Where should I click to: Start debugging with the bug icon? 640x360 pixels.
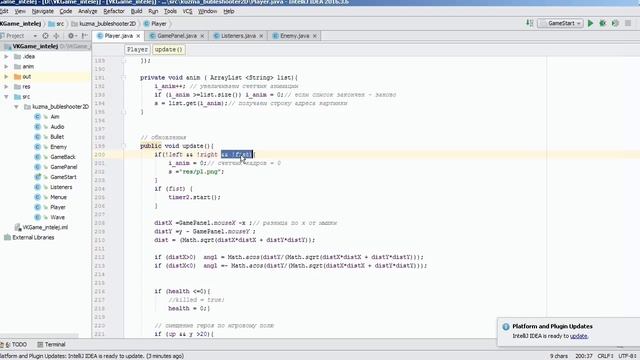602,24
